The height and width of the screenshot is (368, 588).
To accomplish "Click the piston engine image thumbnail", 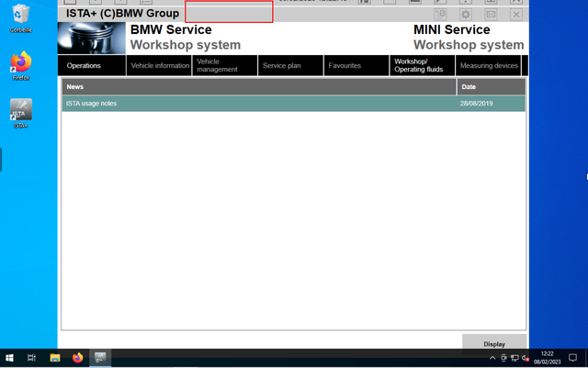I will pyautogui.click(x=92, y=38).
